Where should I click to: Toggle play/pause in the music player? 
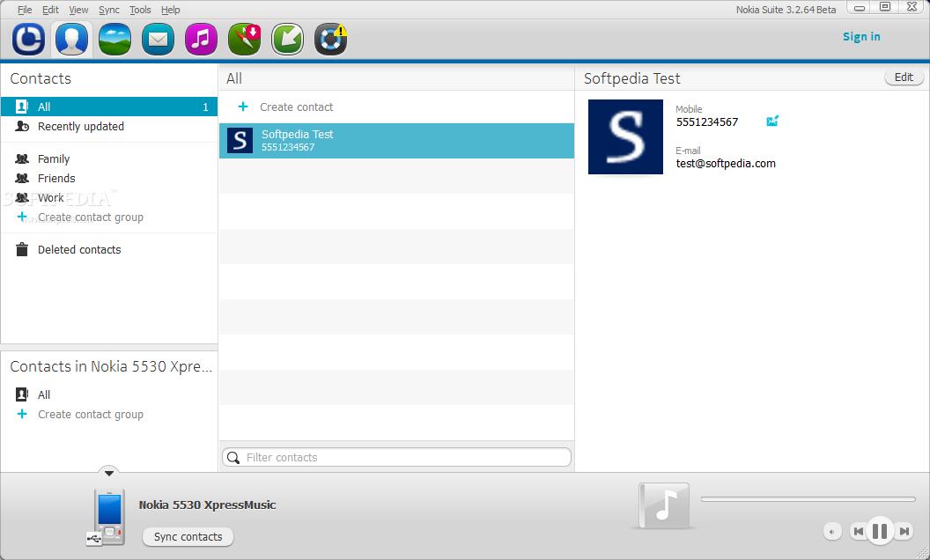(879, 531)
